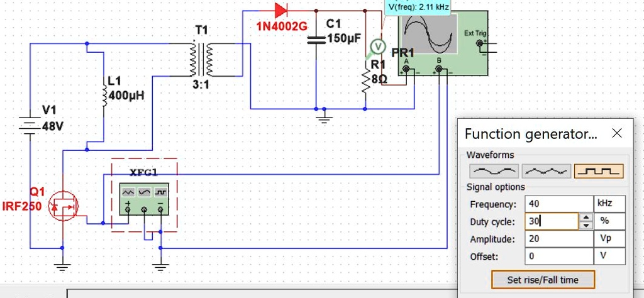Open the kHz frequency unit field
Screen dimensions: 644x298
(x=610, y=204)
